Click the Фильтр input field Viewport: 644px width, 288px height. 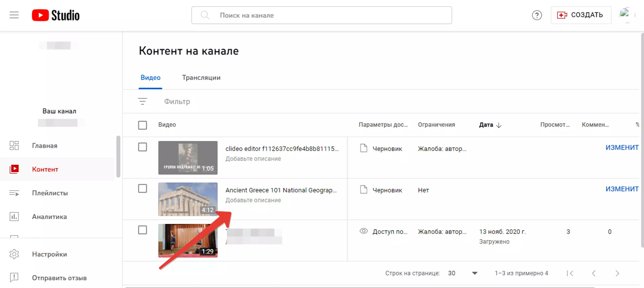177,101
